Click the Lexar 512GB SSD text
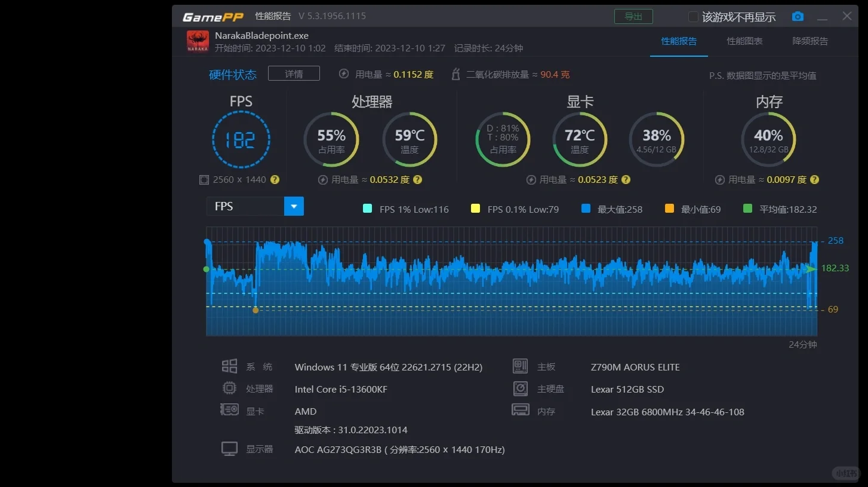Screen dimensions: 868x487 [x=627, y=389]
